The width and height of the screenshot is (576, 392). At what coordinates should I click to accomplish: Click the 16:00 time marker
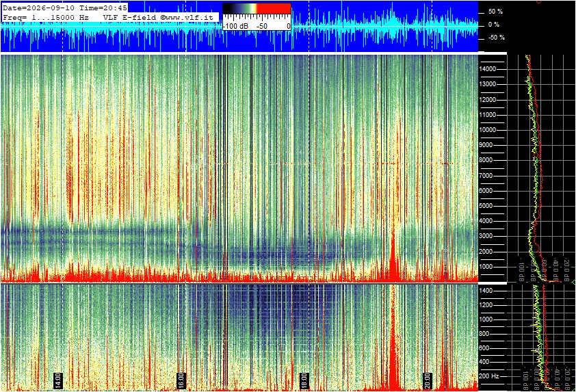point(181,380)
